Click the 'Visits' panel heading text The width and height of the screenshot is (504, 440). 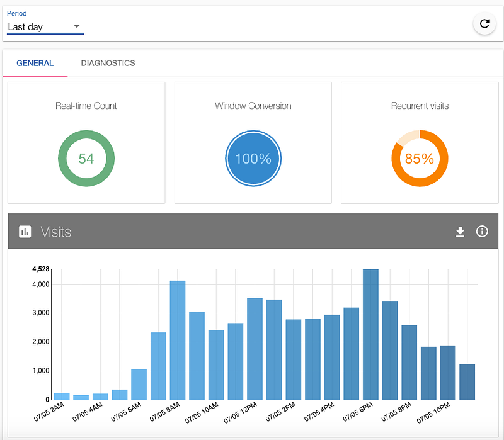[x=55, y=232]
